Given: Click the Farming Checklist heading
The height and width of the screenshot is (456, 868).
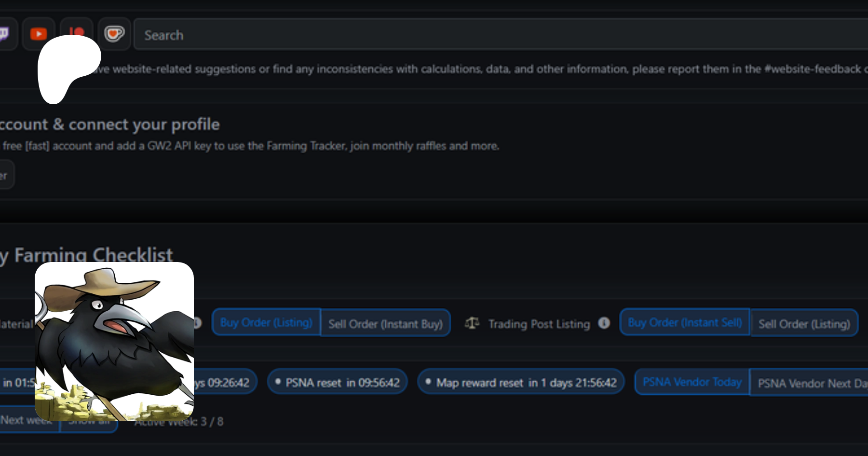Looking at the screenshot, I should click(x=92, y=255).
